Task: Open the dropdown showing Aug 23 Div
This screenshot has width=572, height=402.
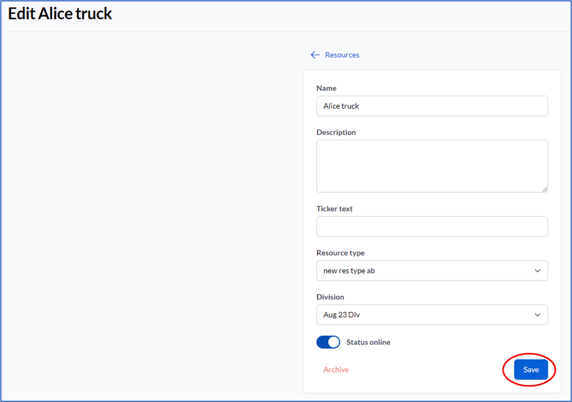Action: pos(432,314)
